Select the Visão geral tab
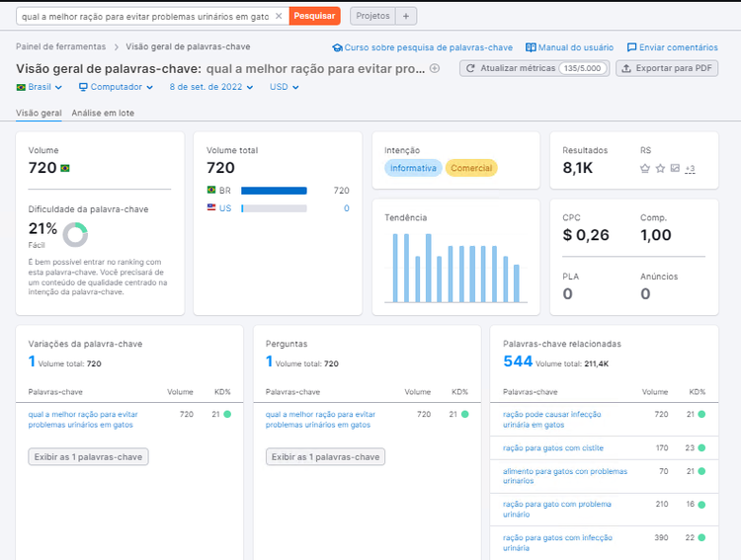The width and height of the screenshot is (741, 560). pos(39,113)
